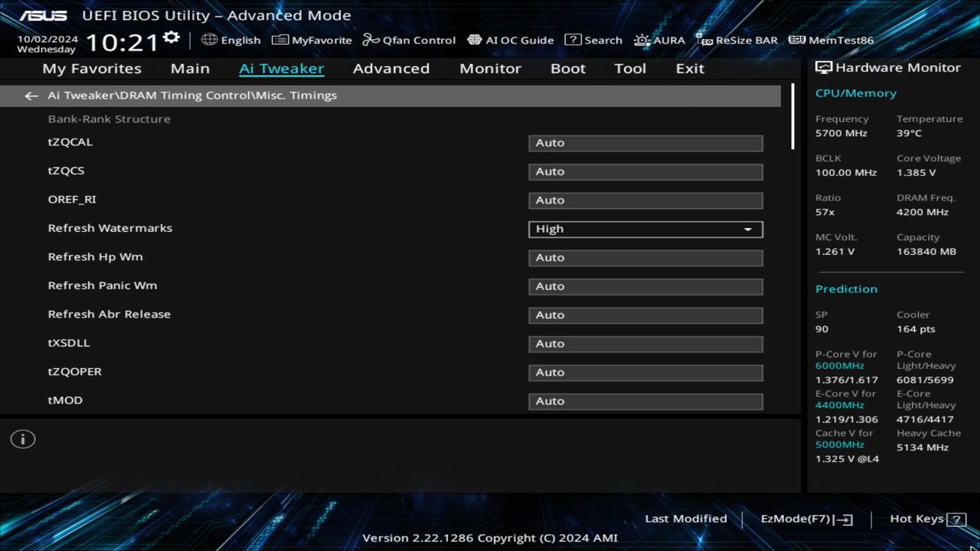Open the Qfan Control utility
Image resolution: width=980 pixels, height=551 pixels.
coord(409,40)
